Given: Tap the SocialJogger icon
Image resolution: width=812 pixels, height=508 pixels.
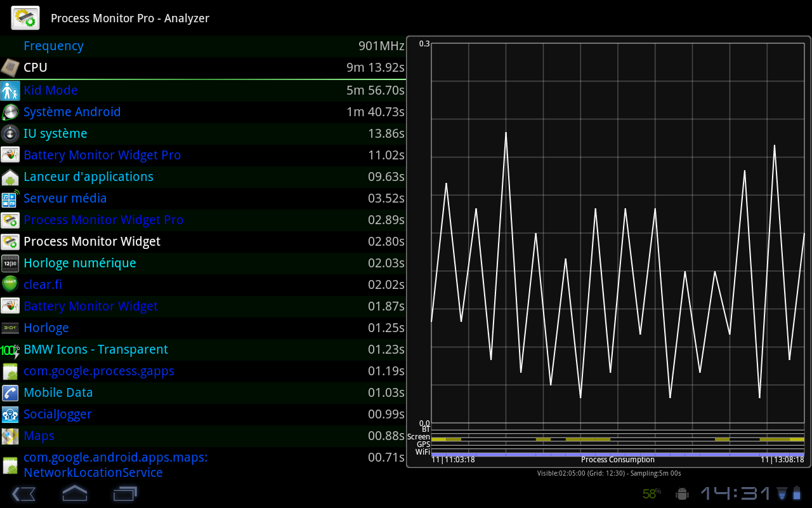Looking at the screenshot, I should 10,414.
